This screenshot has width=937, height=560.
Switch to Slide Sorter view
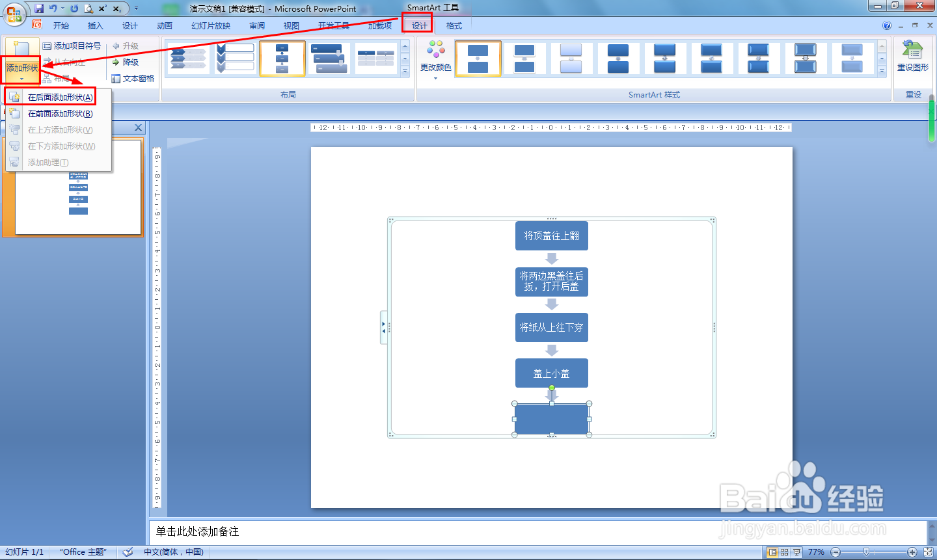pyautogui.click(x=785, y=552)
